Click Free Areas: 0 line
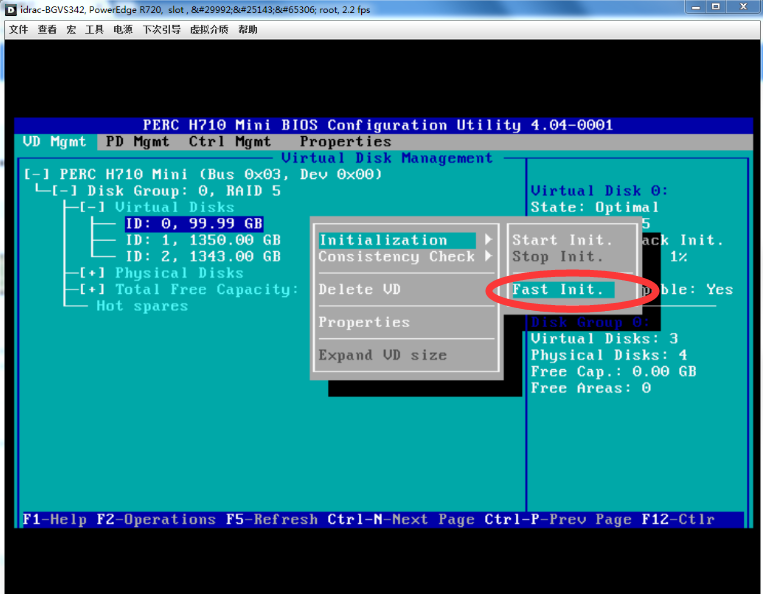The width and height of the screenshot is (763, 594). [x=591, y=388]
